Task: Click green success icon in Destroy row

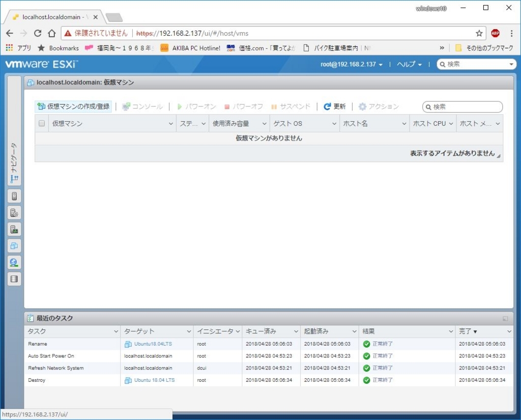Action: tap(366, 380)
